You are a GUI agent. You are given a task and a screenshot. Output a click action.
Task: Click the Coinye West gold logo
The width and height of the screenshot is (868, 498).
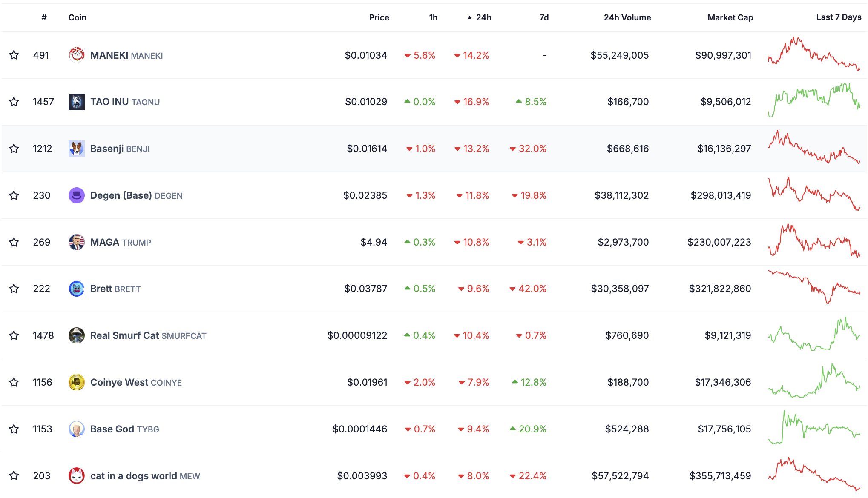[x=77, y=382]
